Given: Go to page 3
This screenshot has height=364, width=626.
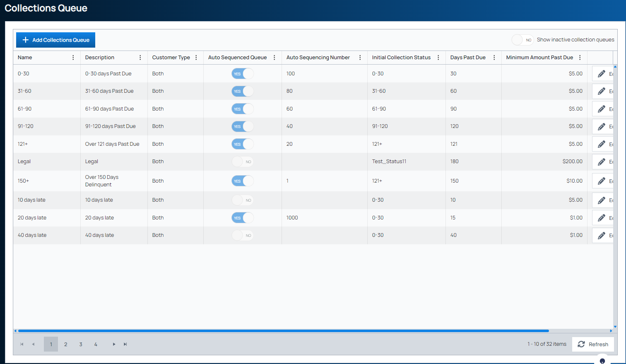Looking at the screenshot, I should [81, 344].
